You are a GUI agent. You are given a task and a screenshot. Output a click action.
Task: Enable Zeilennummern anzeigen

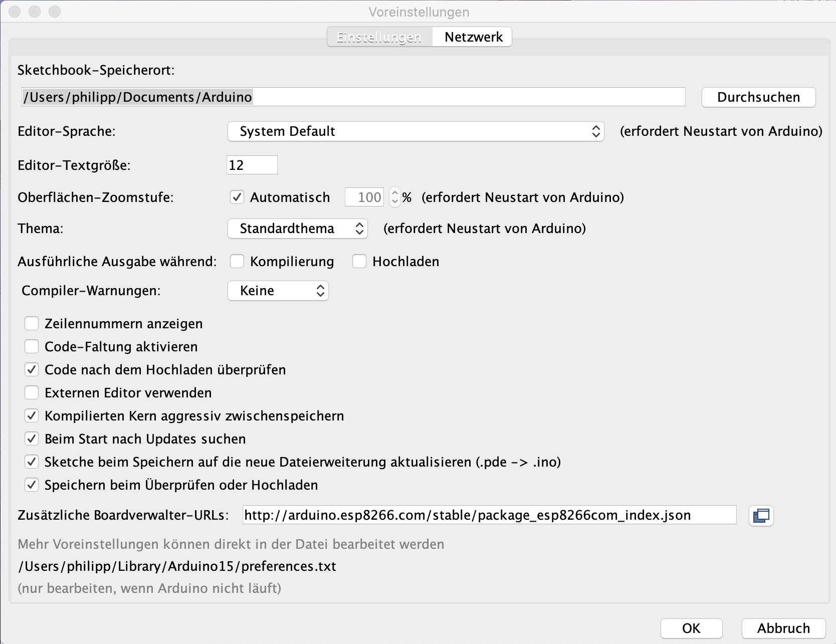(32, 323)
